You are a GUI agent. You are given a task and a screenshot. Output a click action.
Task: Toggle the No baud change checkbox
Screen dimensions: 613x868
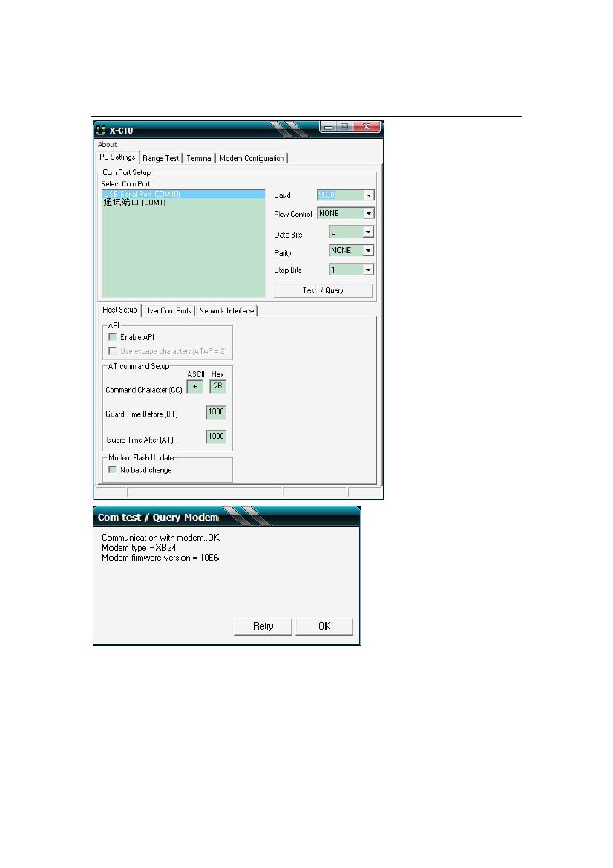tap(113, 469)
